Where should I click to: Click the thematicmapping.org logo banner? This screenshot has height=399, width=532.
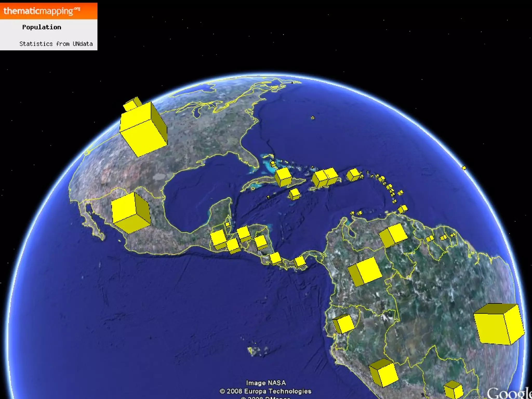coord(49,11)
